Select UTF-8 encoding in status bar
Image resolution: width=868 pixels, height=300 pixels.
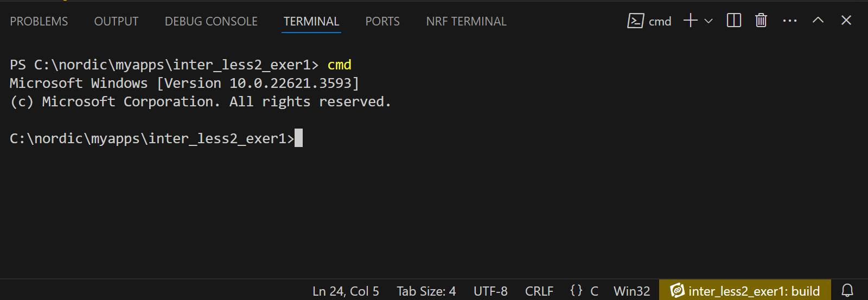tap(490, 291)
